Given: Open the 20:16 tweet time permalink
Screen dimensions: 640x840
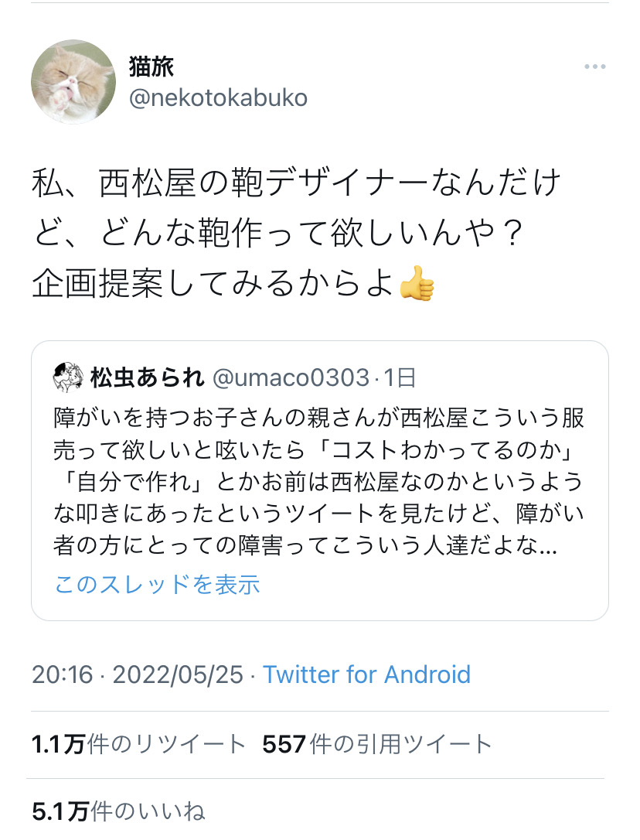Looking at the screenshot, I should coord(62,674).
